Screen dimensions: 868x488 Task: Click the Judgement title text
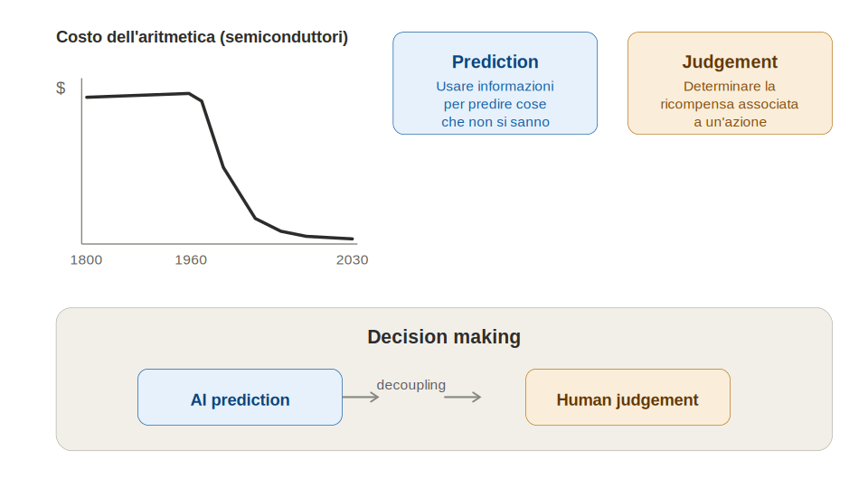[730, 62]
